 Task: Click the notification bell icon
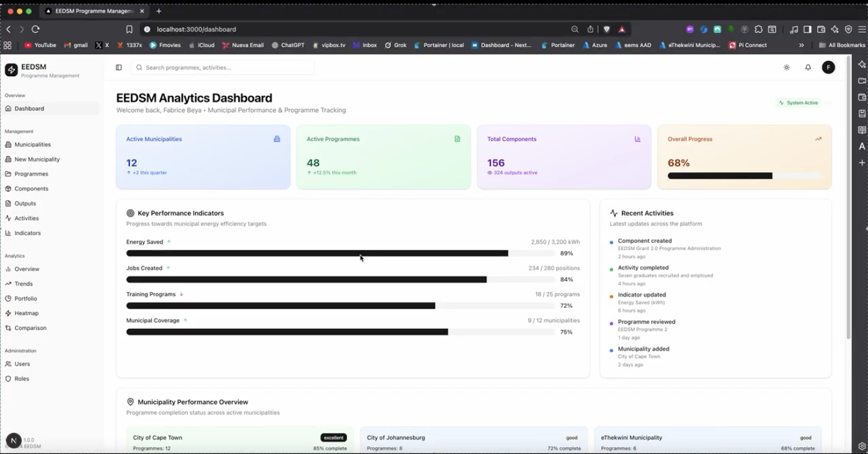[808, 68]
